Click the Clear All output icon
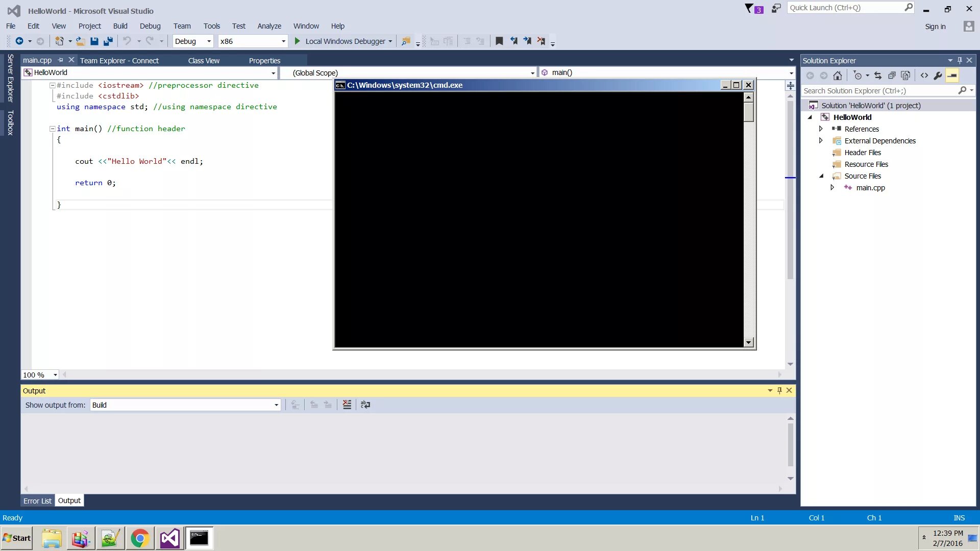Viewport: 980px width, 551px height. 347,405
